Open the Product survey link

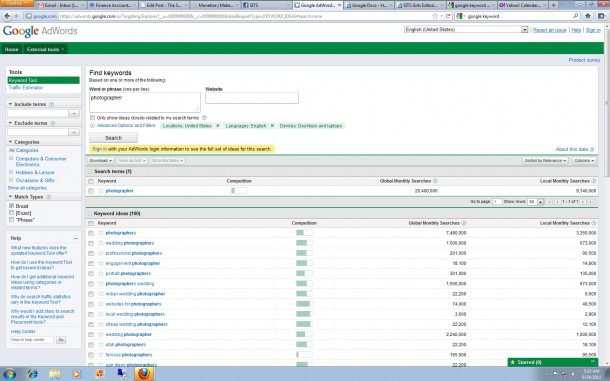click(x=584, y=60)
